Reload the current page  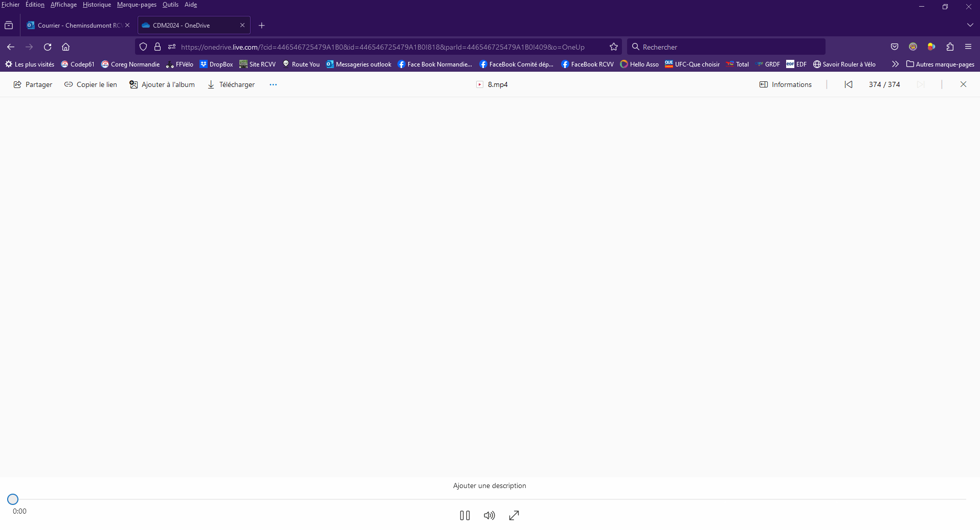coord(48,47)
